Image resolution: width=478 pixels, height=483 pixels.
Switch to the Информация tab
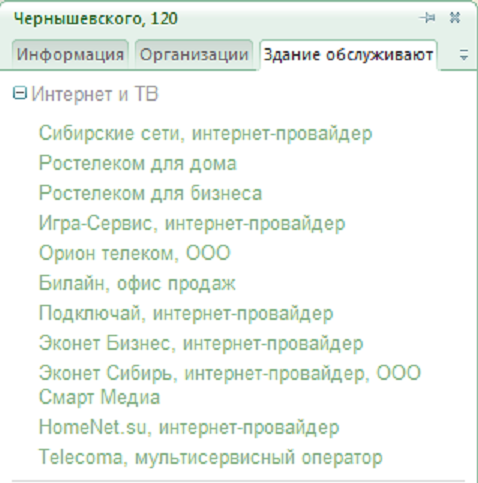tap(70, 55)
